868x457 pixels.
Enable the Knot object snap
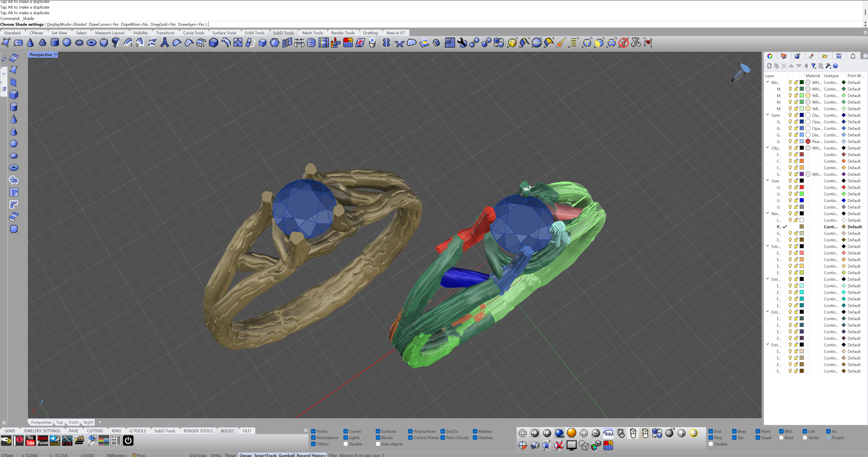pos(781,438)
